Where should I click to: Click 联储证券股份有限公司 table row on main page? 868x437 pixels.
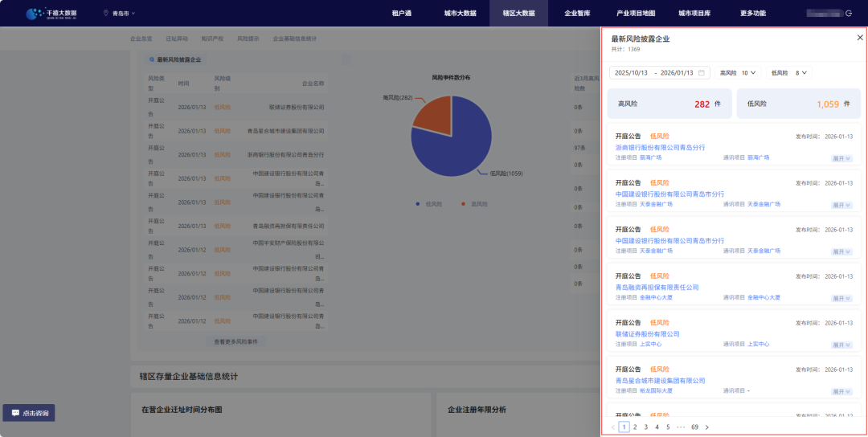point(235,108)
